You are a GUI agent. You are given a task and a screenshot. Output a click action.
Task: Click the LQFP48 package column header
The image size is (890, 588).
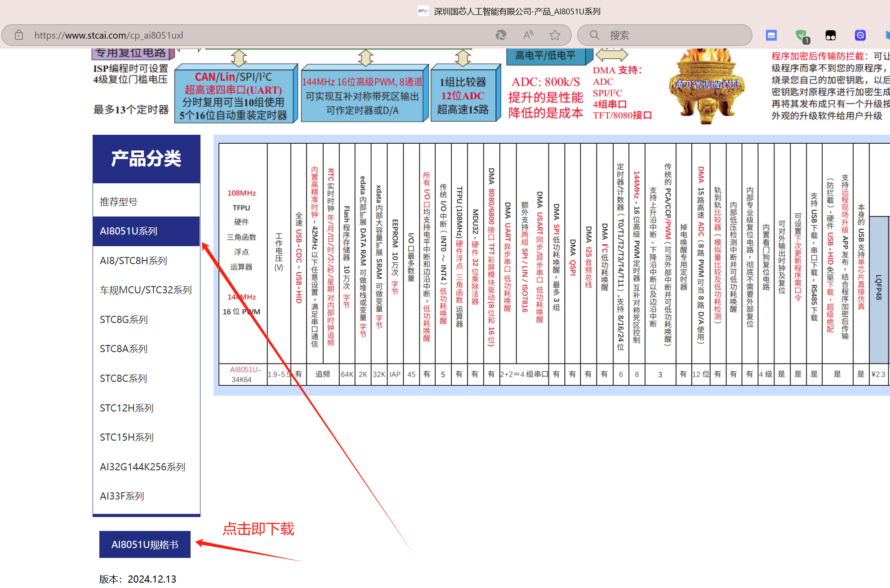pos(879,290)
